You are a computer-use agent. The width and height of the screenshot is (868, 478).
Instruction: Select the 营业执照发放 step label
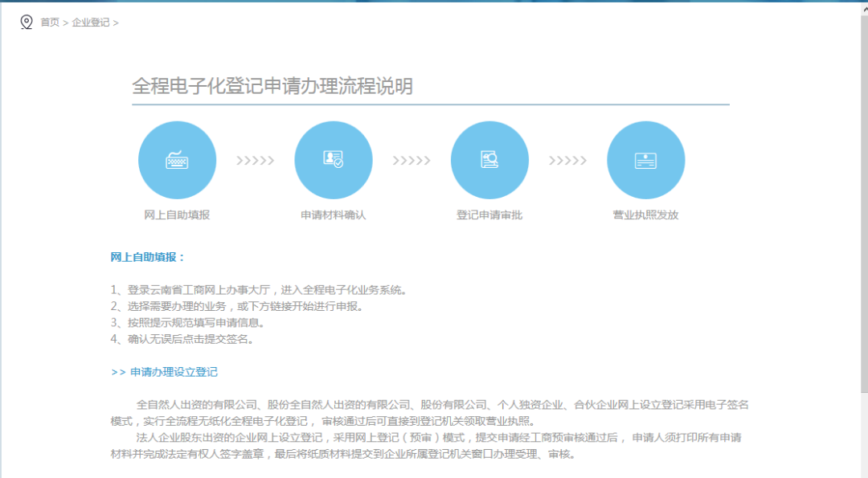tap(645, 214)
